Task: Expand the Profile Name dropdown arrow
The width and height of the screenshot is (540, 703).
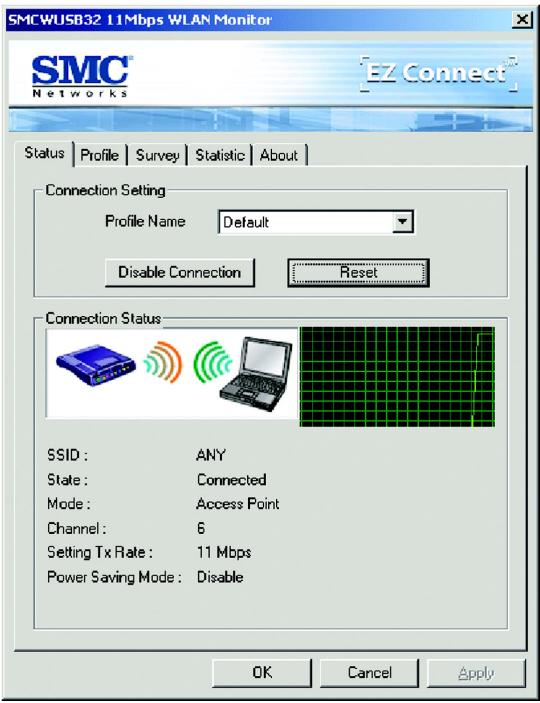Action: coord(403,221)
